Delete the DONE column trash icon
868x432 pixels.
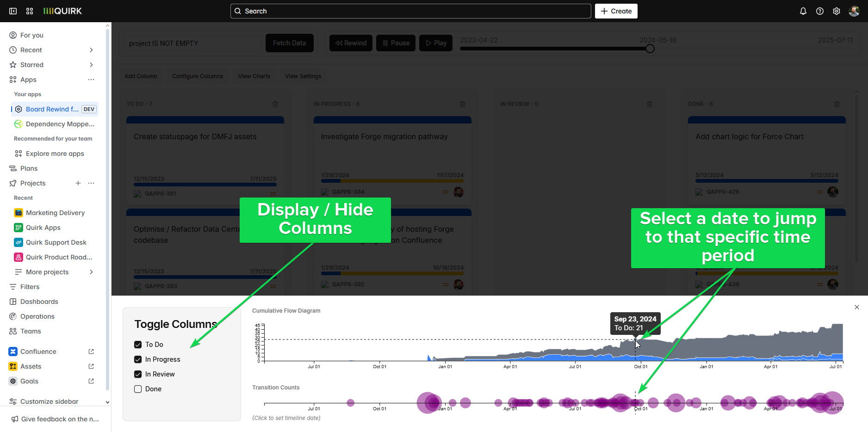pos(837,104)
